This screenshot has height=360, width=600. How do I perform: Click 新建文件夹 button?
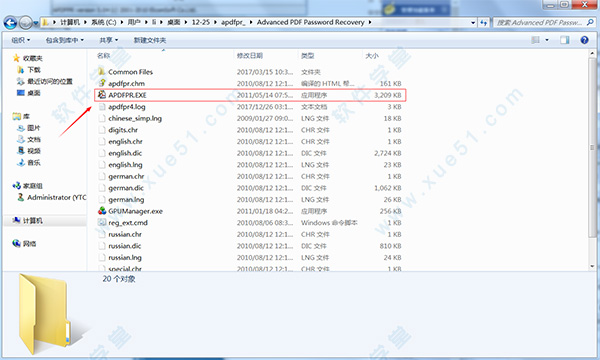tap(150, 40)
